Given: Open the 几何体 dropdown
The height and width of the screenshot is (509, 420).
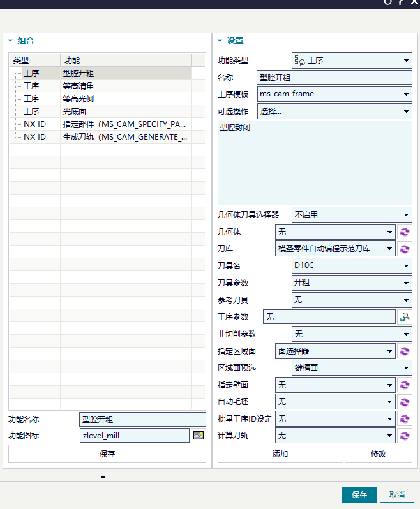Looking at the screenshot, I should click(x=335, y=232).
